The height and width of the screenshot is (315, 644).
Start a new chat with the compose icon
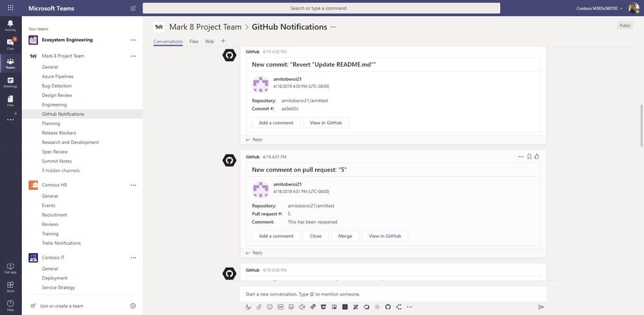click(x=133, y=8)
